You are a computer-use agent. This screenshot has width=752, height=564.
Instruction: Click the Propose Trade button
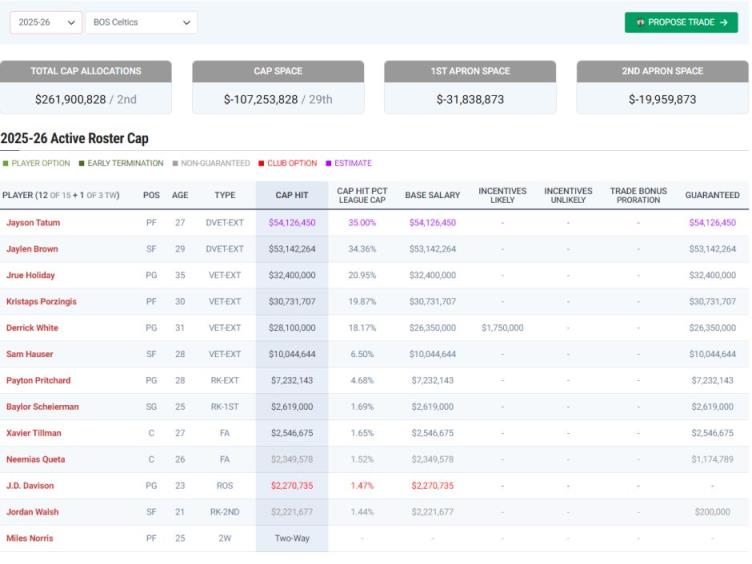pyautogui.click(x=681, y=22)
